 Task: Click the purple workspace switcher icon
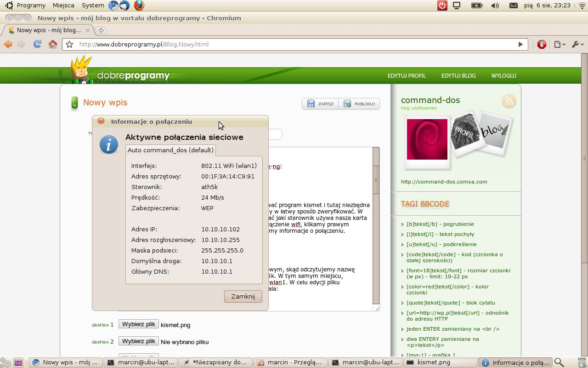click(x=18, y=362)
